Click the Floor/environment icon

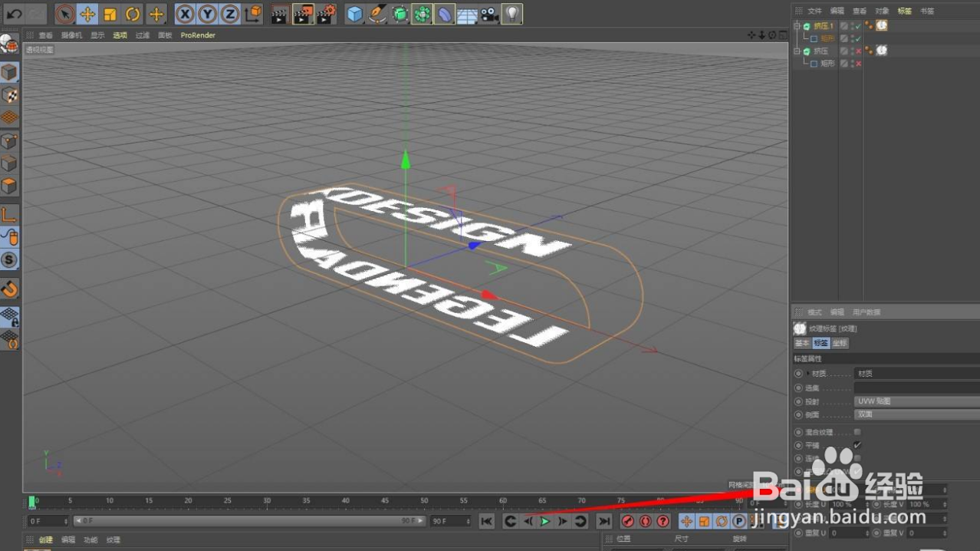coord(467,14)
